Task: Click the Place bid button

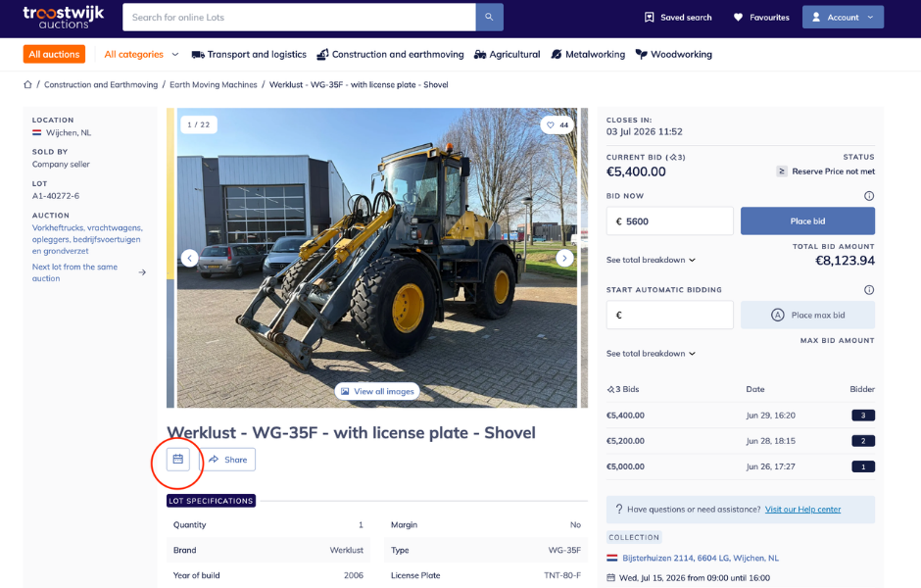Action: 807,220
